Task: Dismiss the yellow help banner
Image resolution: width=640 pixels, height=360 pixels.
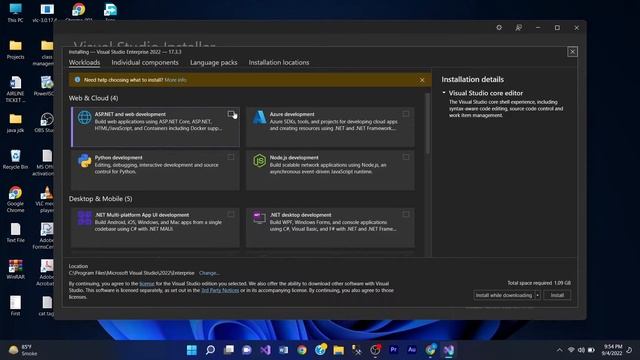Action: [x=422, y=80]
